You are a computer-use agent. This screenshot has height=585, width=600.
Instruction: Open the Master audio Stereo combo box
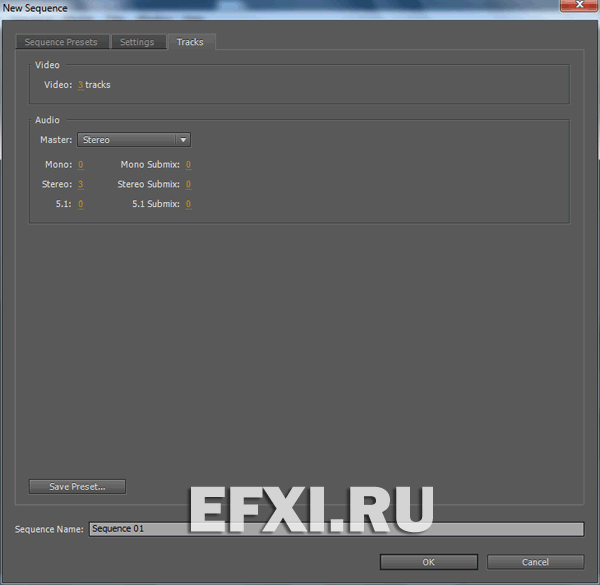[127, 140]
